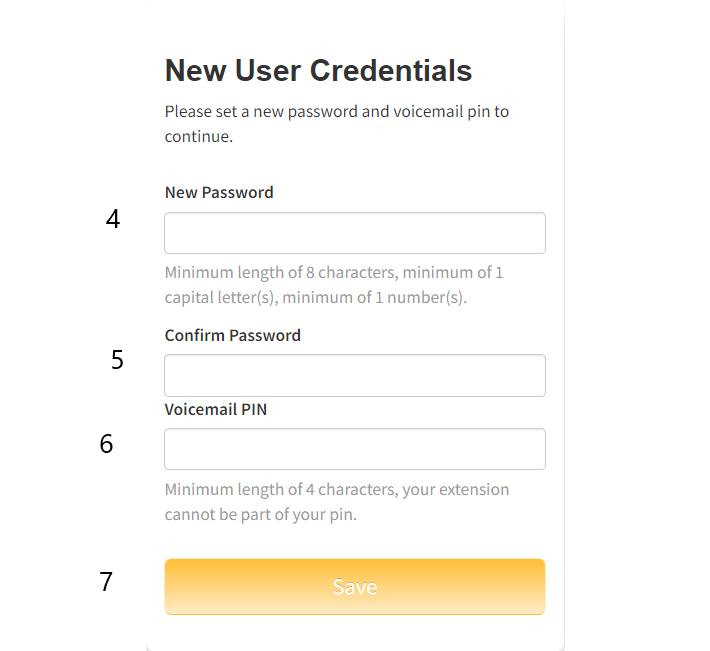Click the number 5 annotation marker

pyautogui.click(x=117, y=360)
